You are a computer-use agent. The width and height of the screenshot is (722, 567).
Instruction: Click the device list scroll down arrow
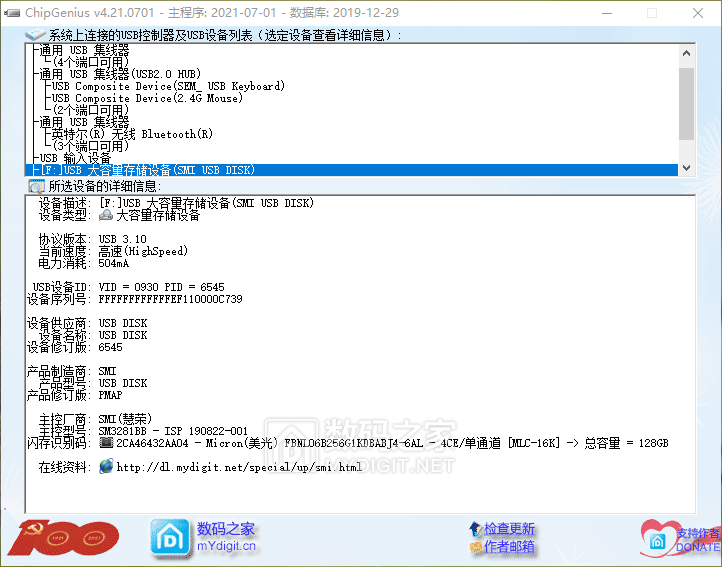(x=686, y=168)
